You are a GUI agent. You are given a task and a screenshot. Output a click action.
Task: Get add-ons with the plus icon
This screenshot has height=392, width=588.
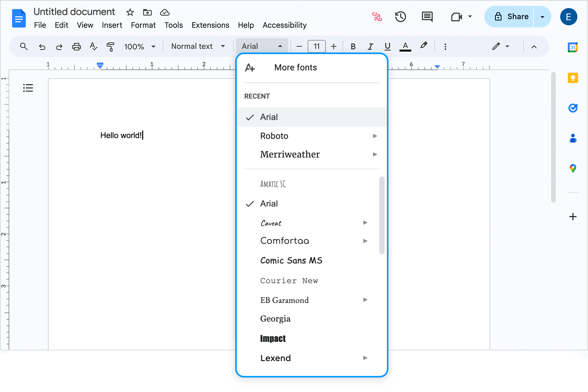tap(573, 217)
